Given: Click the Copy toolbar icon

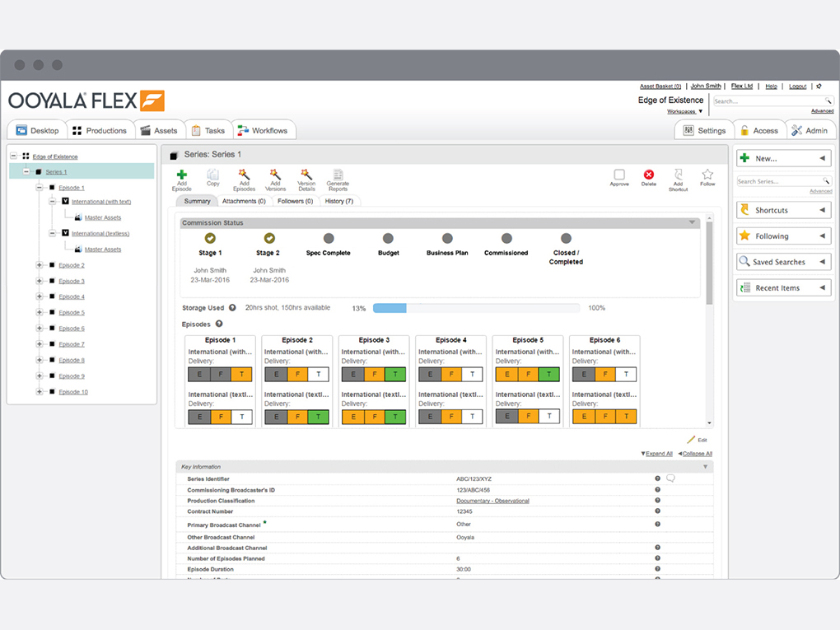Looking at the screenshot, I should 212,175.
